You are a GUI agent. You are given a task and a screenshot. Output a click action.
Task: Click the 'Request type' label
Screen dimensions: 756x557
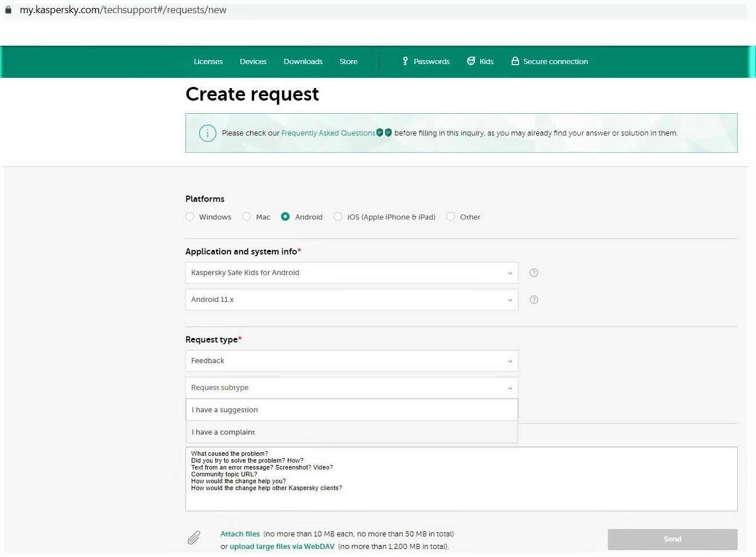(x=213, y=340)
